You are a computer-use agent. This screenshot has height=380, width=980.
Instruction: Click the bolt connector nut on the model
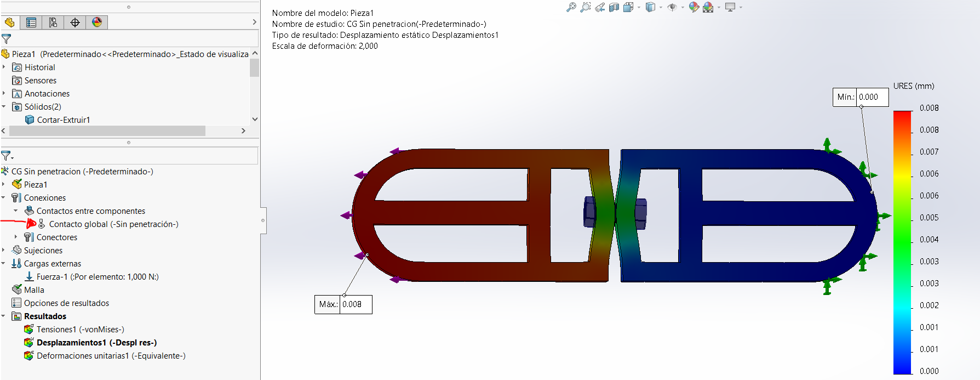click(x=589, y=212)
